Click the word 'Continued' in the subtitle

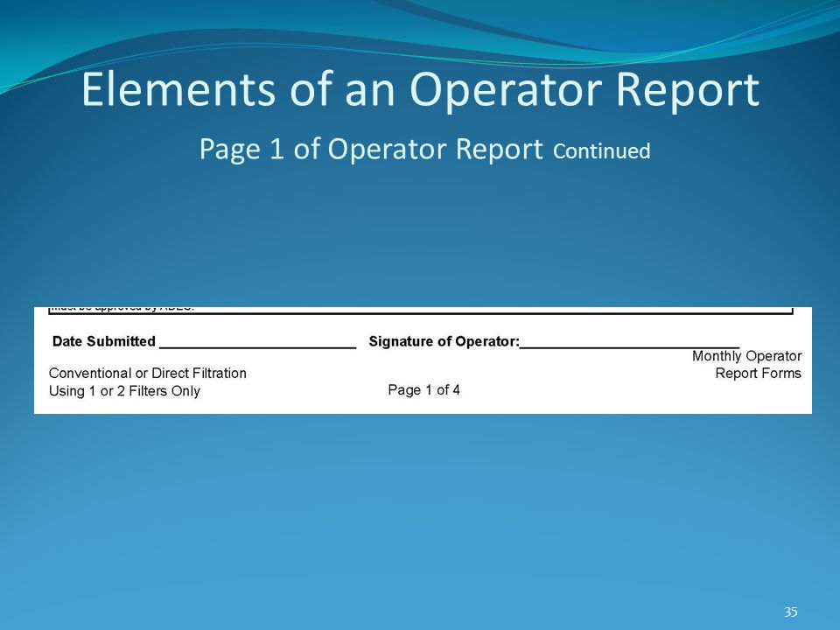602,151
